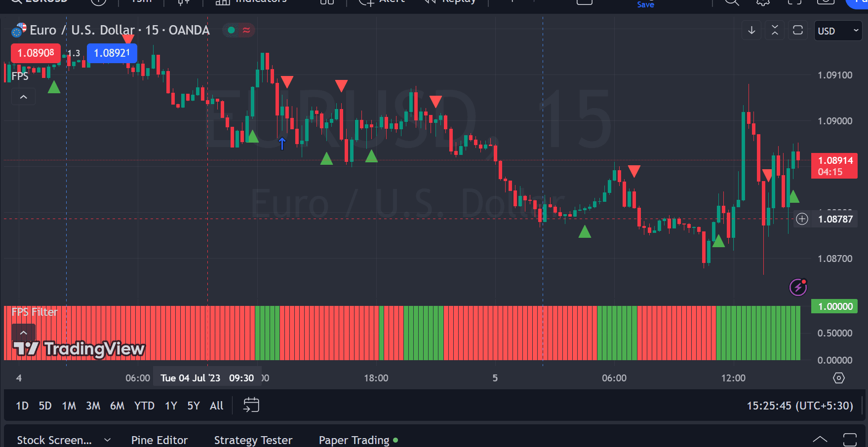Open the USD currency dropdown
This screenshot has height=447, width=868.
tap(838, 31)
